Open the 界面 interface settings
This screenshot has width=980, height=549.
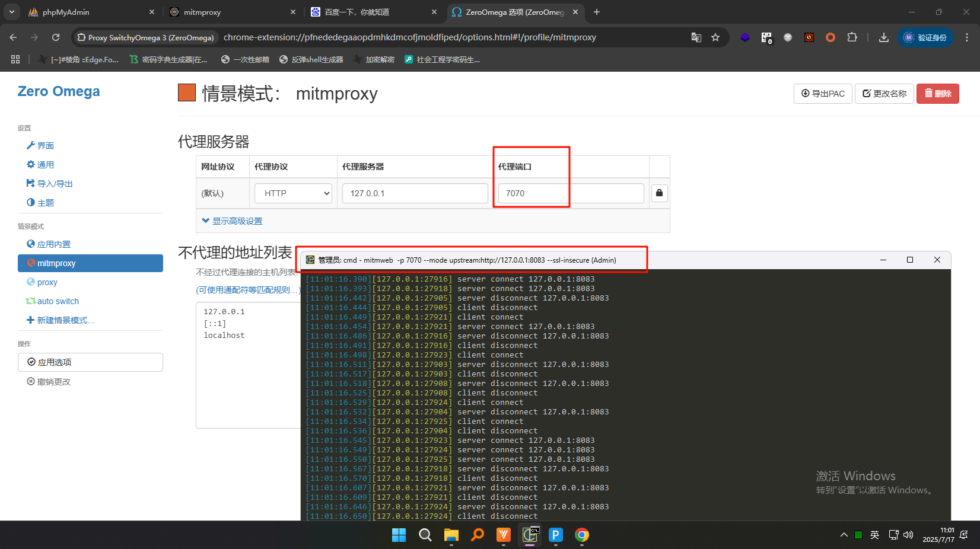(x=40, y=146)
